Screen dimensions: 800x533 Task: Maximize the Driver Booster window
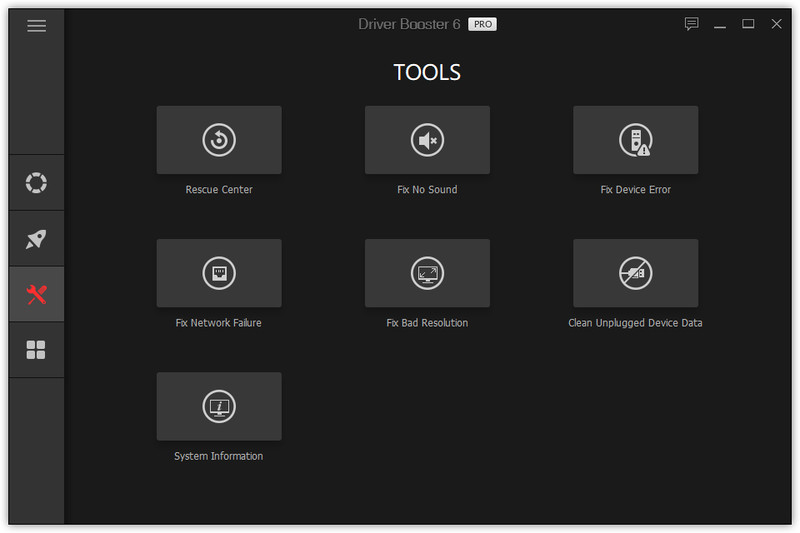coord(748,24)
